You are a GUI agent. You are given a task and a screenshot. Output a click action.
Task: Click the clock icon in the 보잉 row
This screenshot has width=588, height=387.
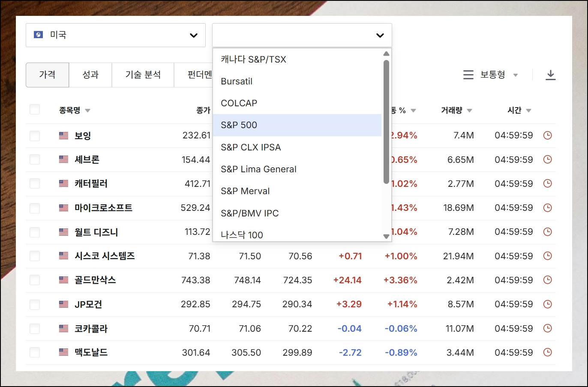(x=547, y=135)
